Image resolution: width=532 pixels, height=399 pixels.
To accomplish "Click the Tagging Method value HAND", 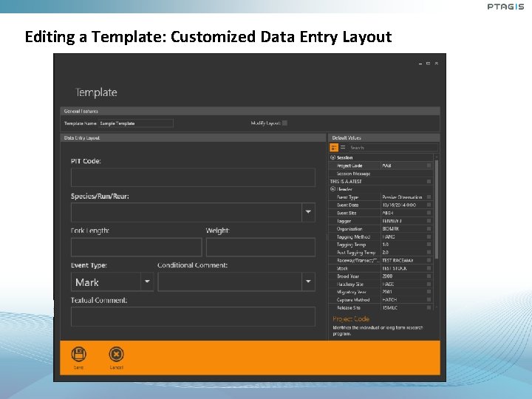I will tap(389, 237).
